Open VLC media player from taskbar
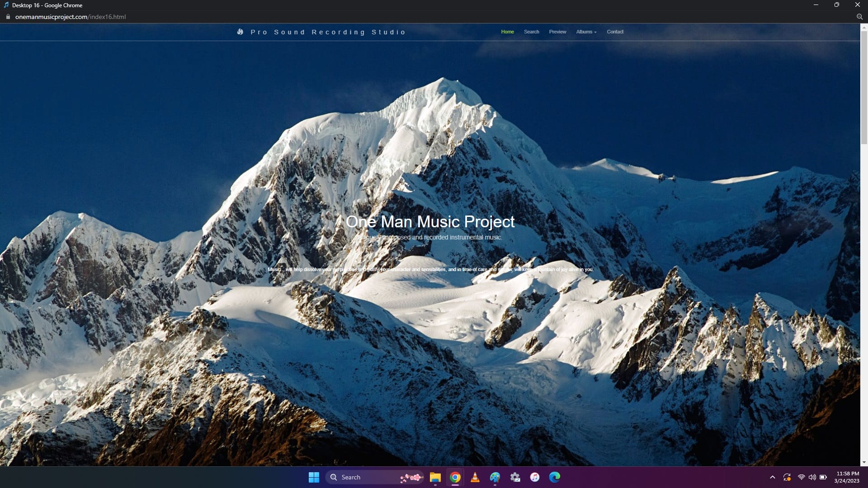This screenshot has width=868, height=488. pyautogui.click(x=475, y=477)
